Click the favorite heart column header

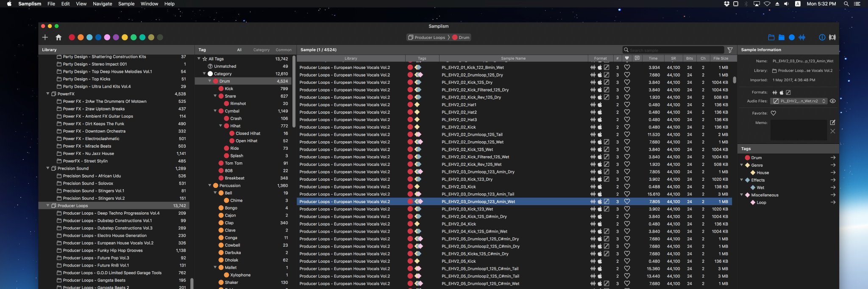(x=627, y=58)
